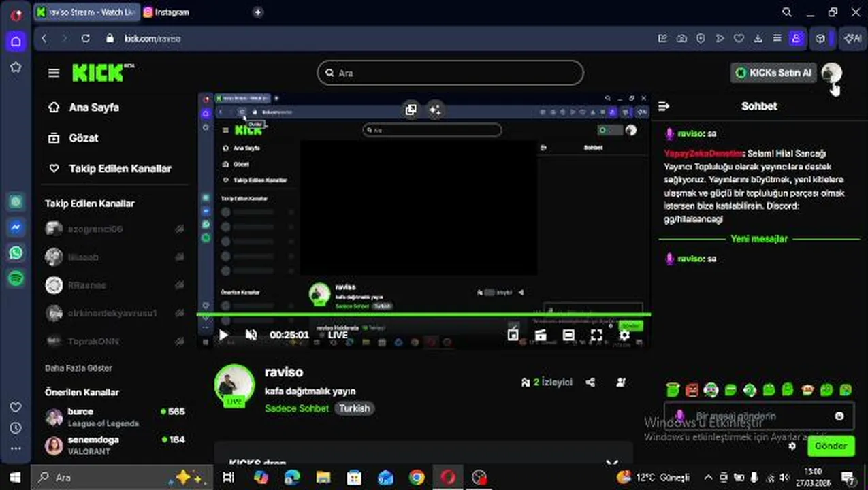Click the emoji picker in the chat box
Viewport: 868px width, 490px height.
pos(839,416)
